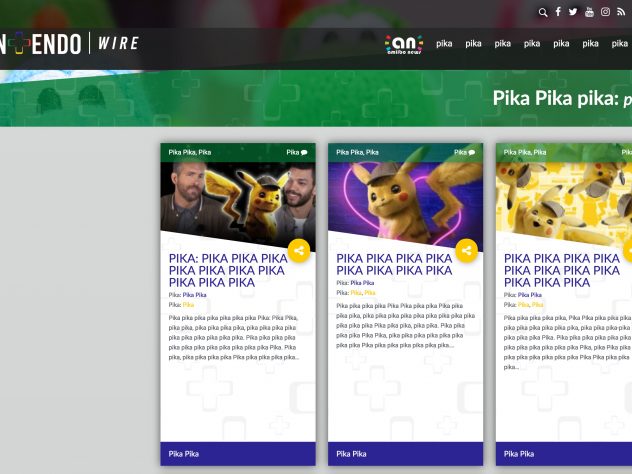Visit the Facebook page icon

tap(558, 12)
